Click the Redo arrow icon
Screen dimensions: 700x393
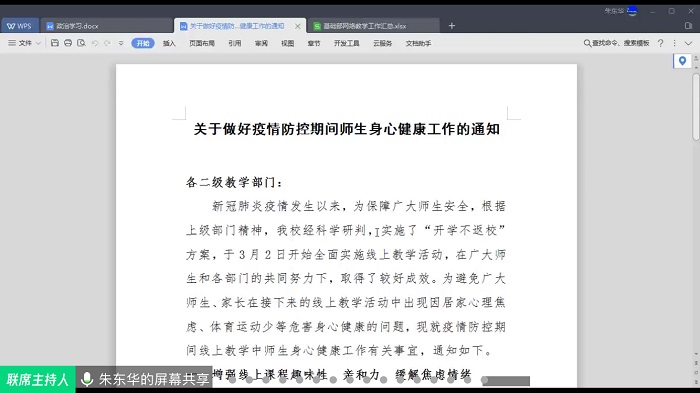[107, 43]
